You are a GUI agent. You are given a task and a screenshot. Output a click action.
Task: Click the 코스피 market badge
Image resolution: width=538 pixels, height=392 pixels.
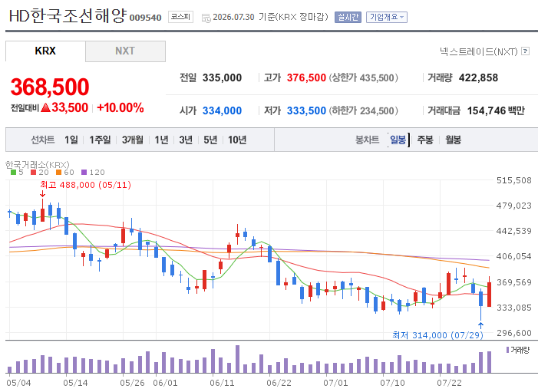click(x=180, y=17)
